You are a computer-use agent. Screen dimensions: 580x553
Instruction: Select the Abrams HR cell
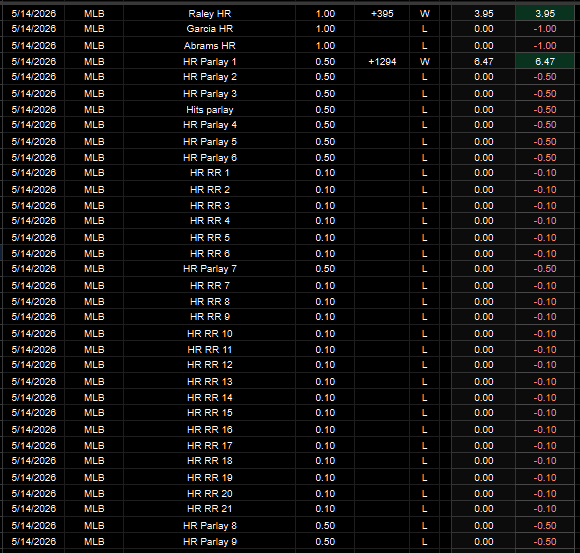(209, 45)
